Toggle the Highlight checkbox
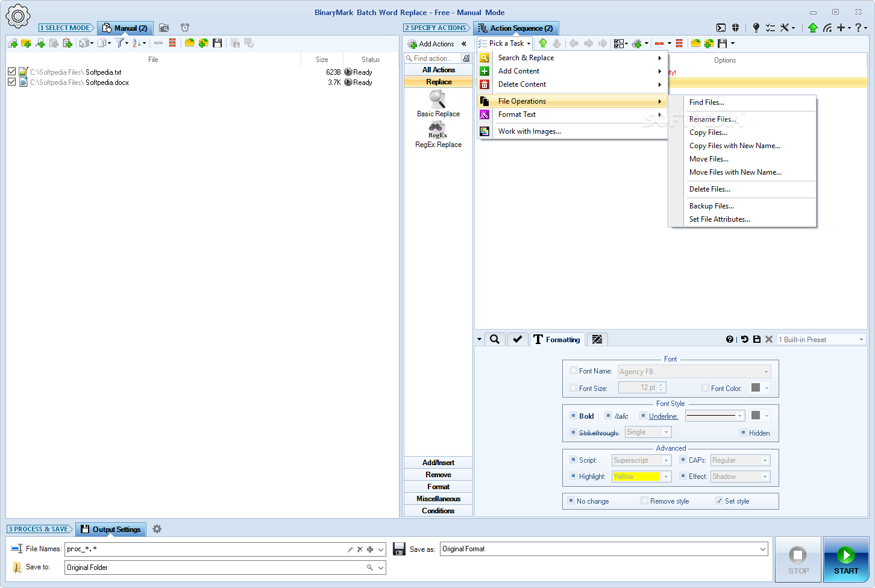The height and width of the screenshot is (588, 875). [573, 476]
